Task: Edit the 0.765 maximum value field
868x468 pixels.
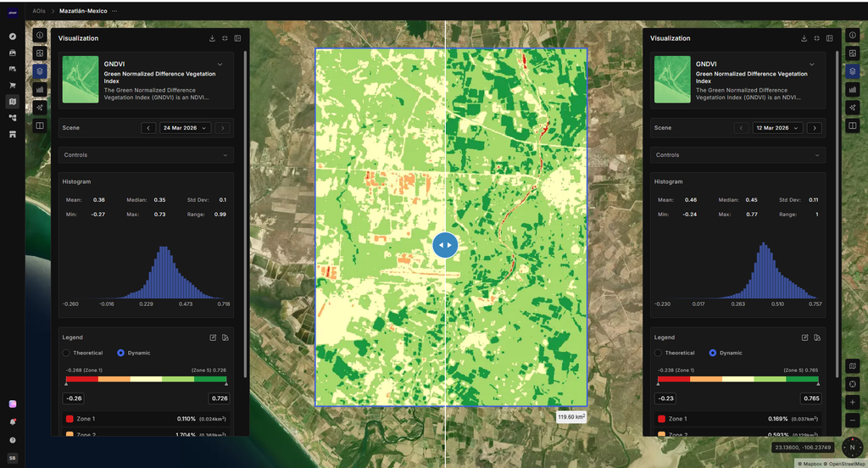Action: (x=811, y=398)
